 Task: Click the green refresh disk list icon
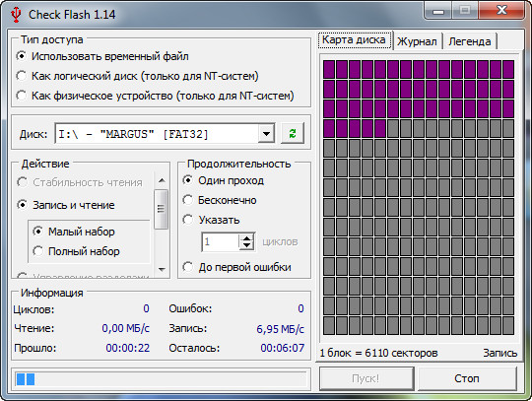pyautogui.click(x=293, y=133)
